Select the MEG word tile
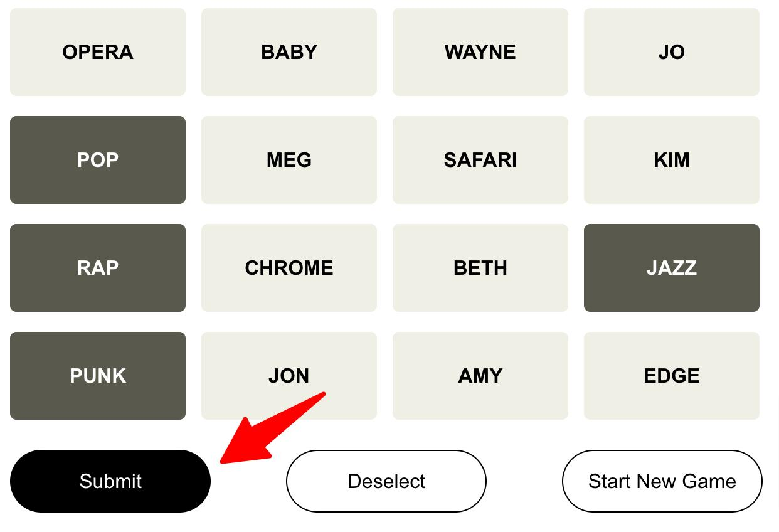This screenshot has height=532, width=779. [x=289, y=160]
